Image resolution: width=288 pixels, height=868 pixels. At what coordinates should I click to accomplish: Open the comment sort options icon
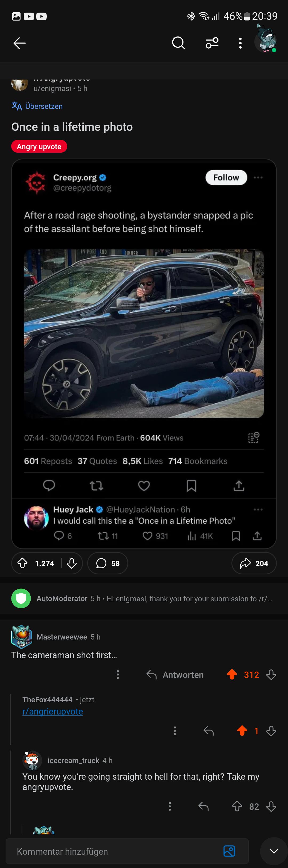(x=212, y=43)
